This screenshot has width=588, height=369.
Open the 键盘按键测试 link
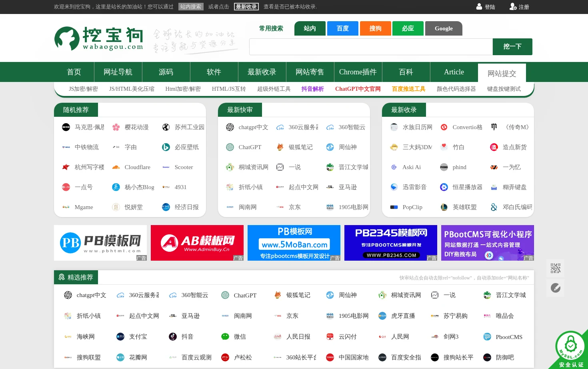pos(504,89)
